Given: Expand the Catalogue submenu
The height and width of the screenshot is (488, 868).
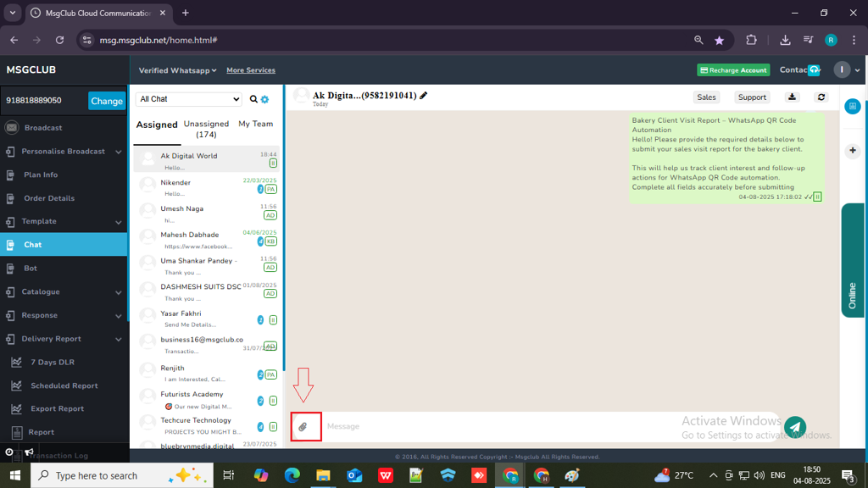Looking at the screenshot, I should (119, 292).
